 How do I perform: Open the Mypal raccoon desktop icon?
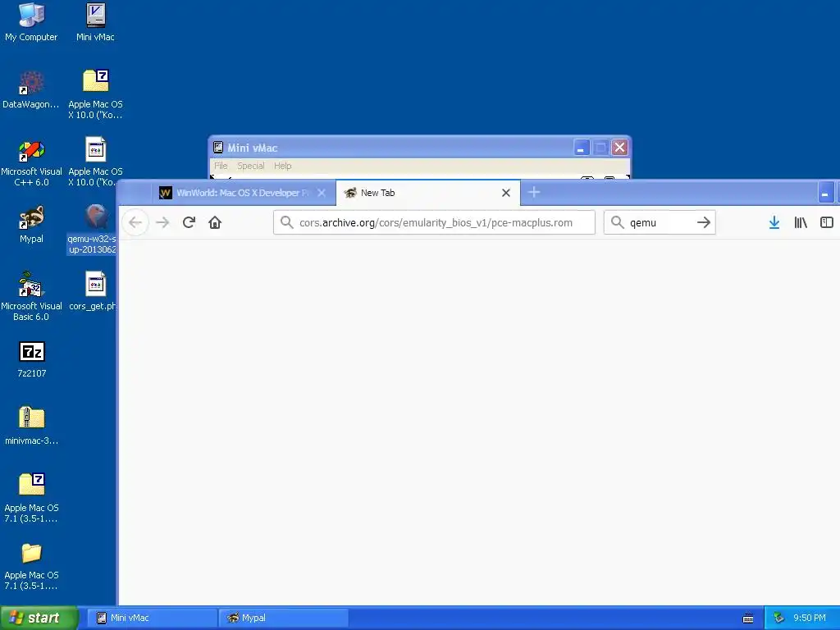[x=31, y=225]
